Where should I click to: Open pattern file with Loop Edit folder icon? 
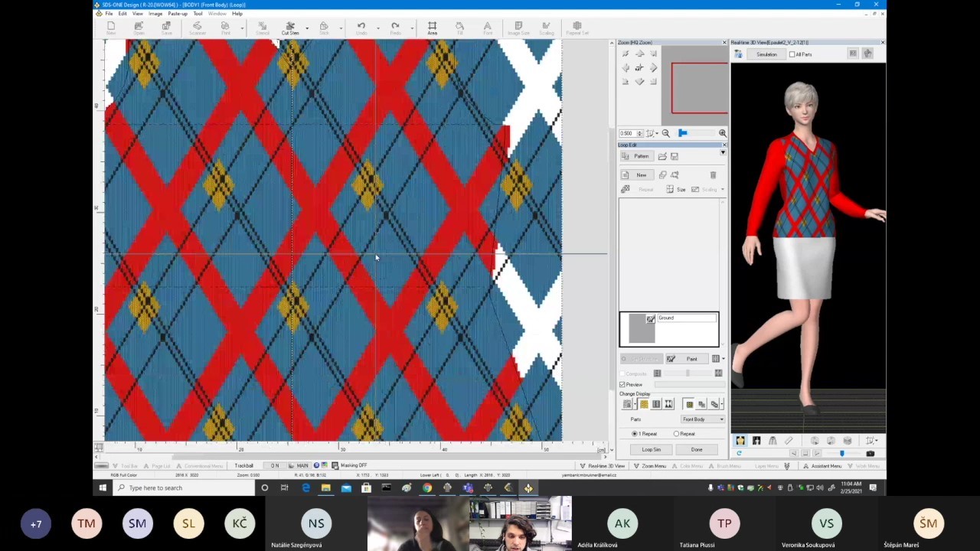pos(662,156)
